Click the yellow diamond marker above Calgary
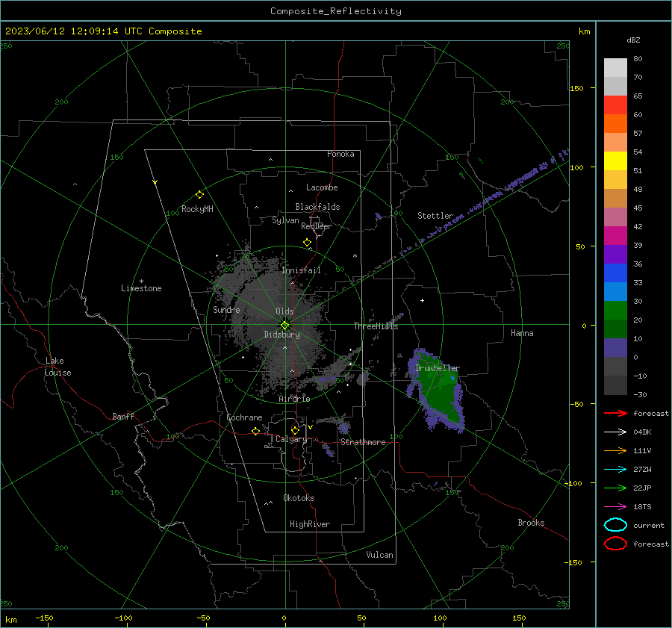The width and height of the screenshot is (672, 628). (295, 430)
